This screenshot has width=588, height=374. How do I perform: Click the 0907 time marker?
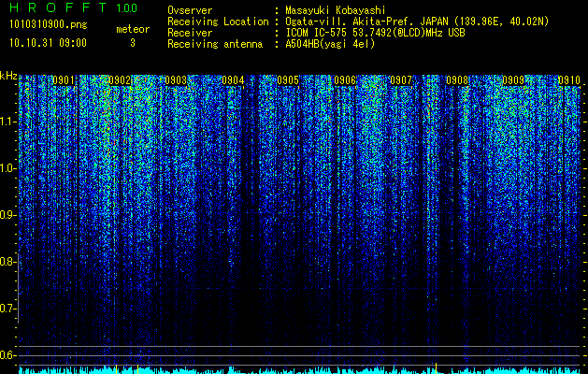coord(401,80)
